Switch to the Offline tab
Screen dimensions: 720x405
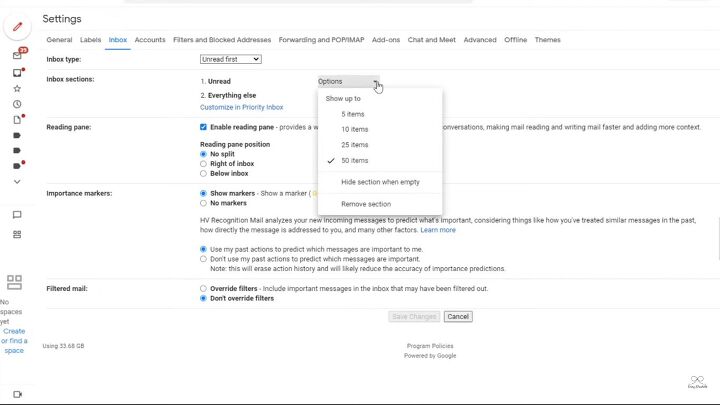515,40
